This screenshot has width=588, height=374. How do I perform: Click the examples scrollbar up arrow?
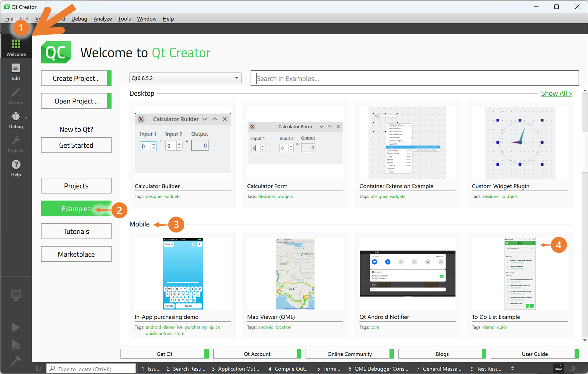pyautogui.click(x=585, y=90)
